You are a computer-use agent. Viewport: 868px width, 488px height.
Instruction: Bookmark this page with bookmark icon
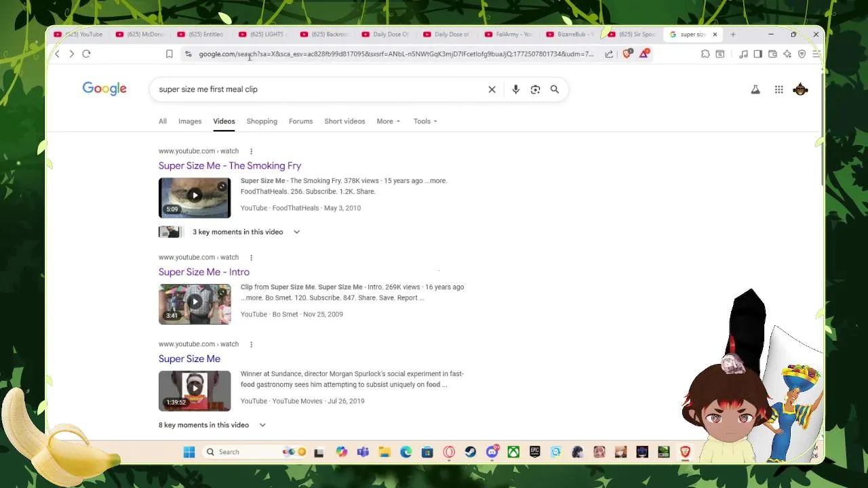170,54
